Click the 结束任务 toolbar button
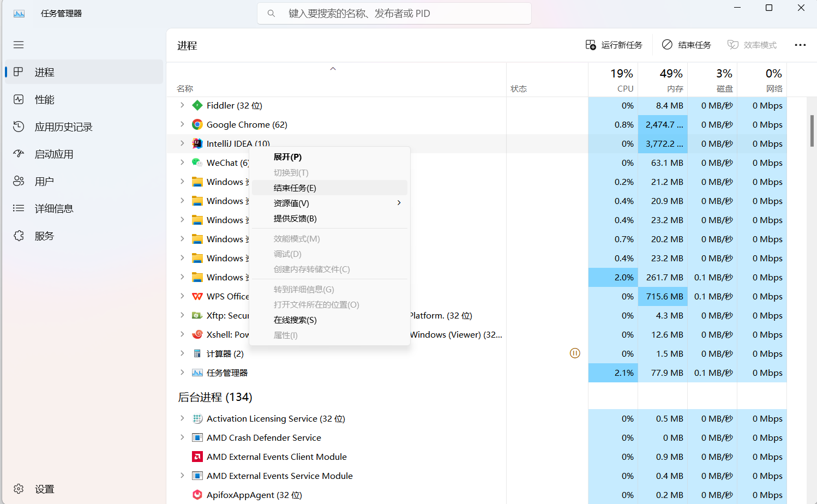Image resolution: width=817 pixels, height=504 pixels. click(x=687, y=45)
